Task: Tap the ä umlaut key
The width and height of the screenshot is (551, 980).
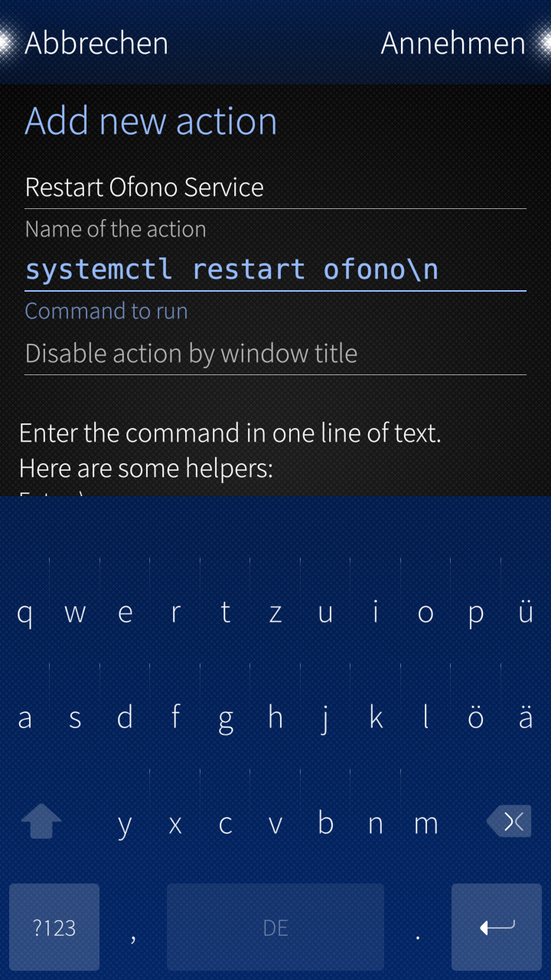Action: tap(526, 717)
